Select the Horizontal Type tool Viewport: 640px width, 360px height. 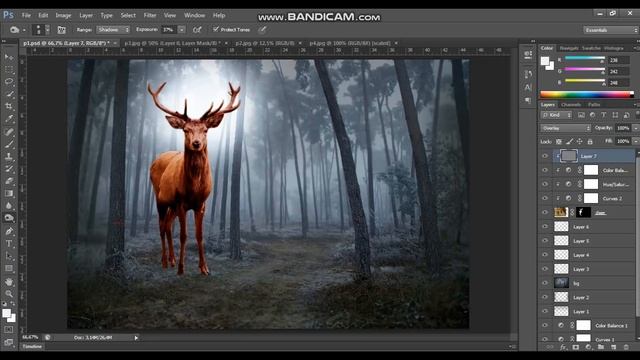[x=9, y=244]
